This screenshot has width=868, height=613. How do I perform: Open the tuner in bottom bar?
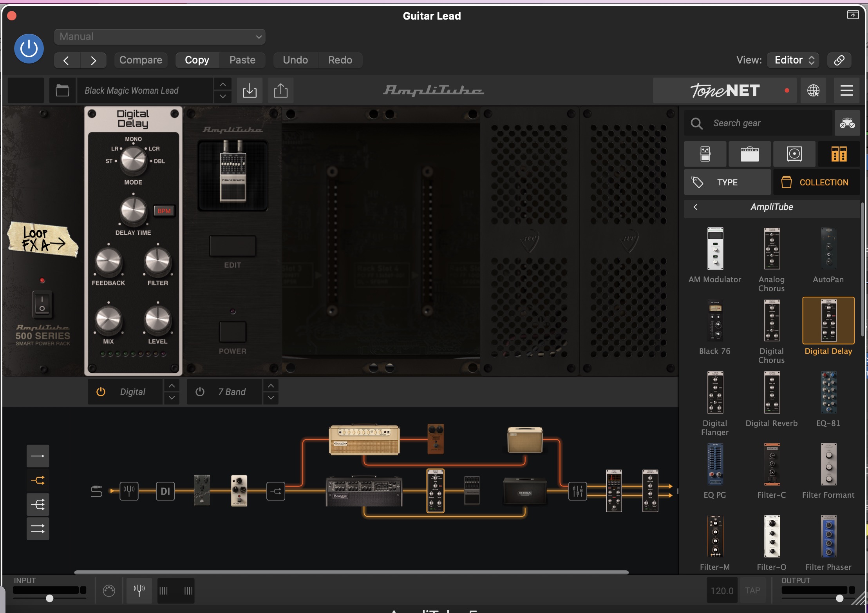click(139, 590)
